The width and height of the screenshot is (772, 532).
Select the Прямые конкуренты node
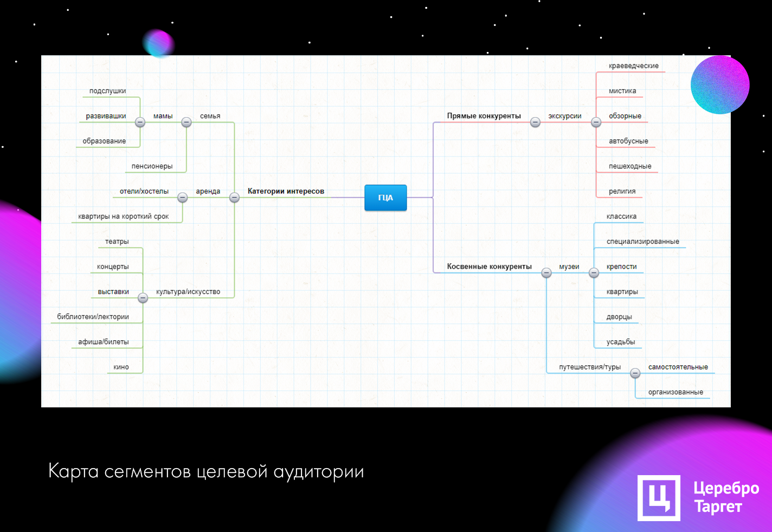[x=484, y=116]
